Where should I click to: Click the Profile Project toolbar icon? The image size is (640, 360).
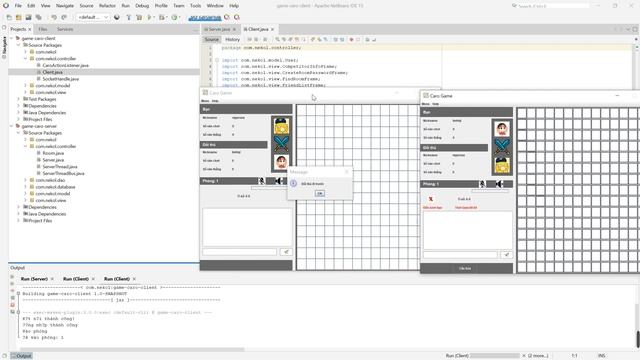[x=175, y=18]
